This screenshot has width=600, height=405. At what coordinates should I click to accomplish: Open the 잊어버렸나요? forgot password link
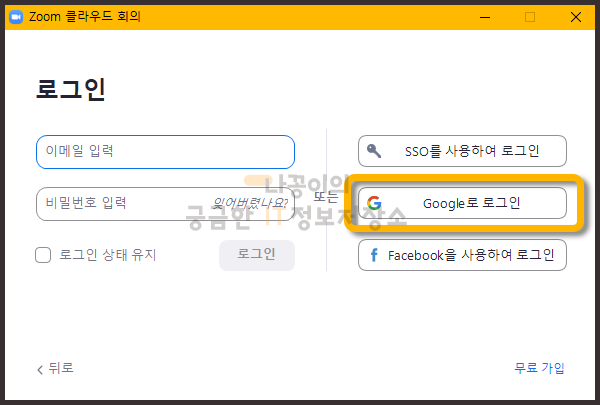tap(250, 203)
